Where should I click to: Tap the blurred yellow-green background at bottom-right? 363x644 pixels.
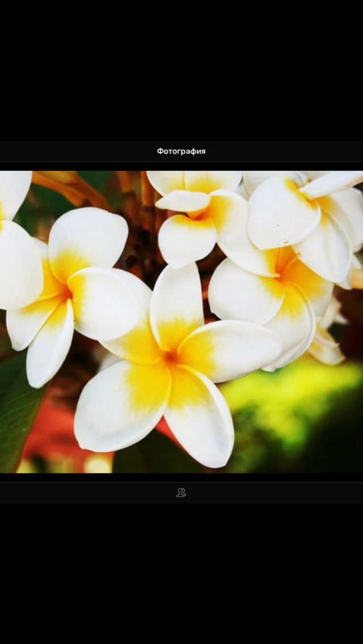(x=295, y=408)
